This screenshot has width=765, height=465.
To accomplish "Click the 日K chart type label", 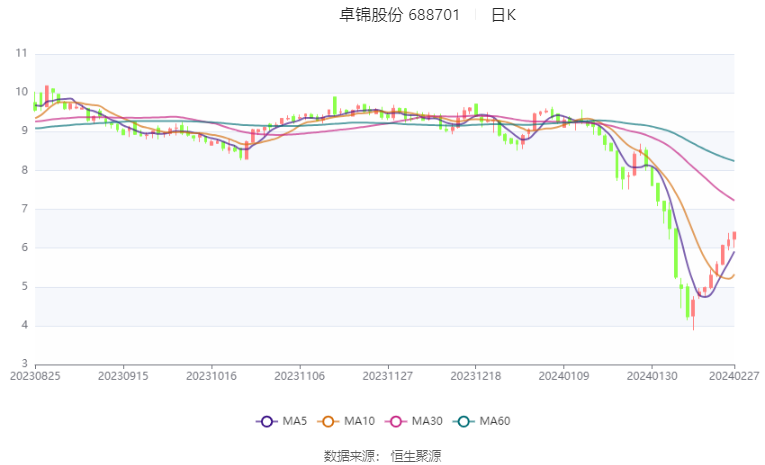I will click(503, 15).
